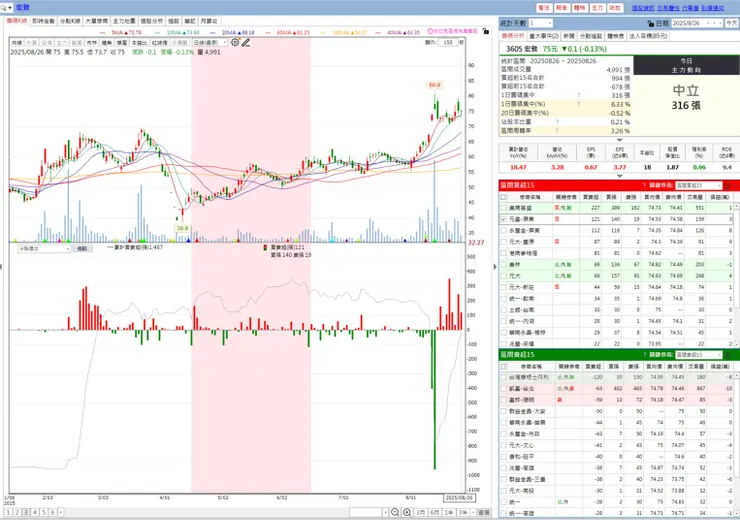Click the help mark beside 佔股本比重
This screenshot has height=520, width=740.
[x=557, y=122]
